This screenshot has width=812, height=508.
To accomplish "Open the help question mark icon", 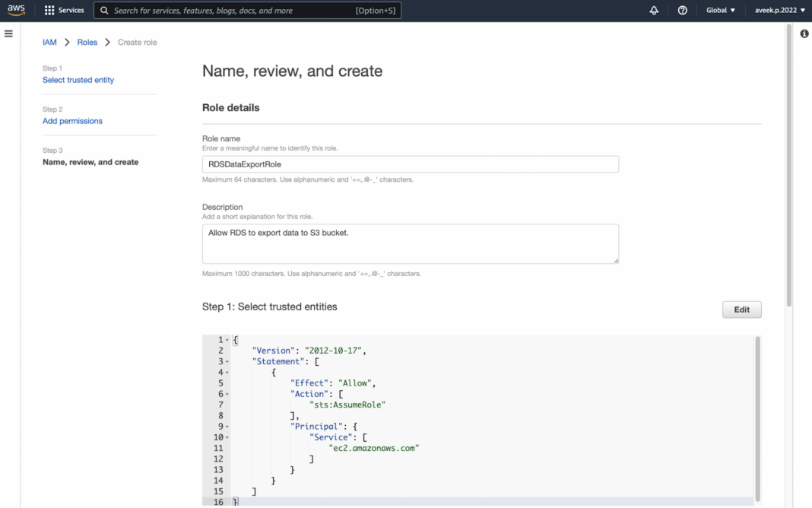I will point(682,10).
